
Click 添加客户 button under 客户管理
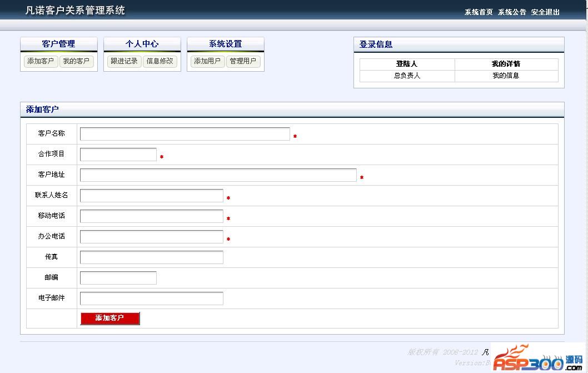pyautogui.click(x=41, y=61)
